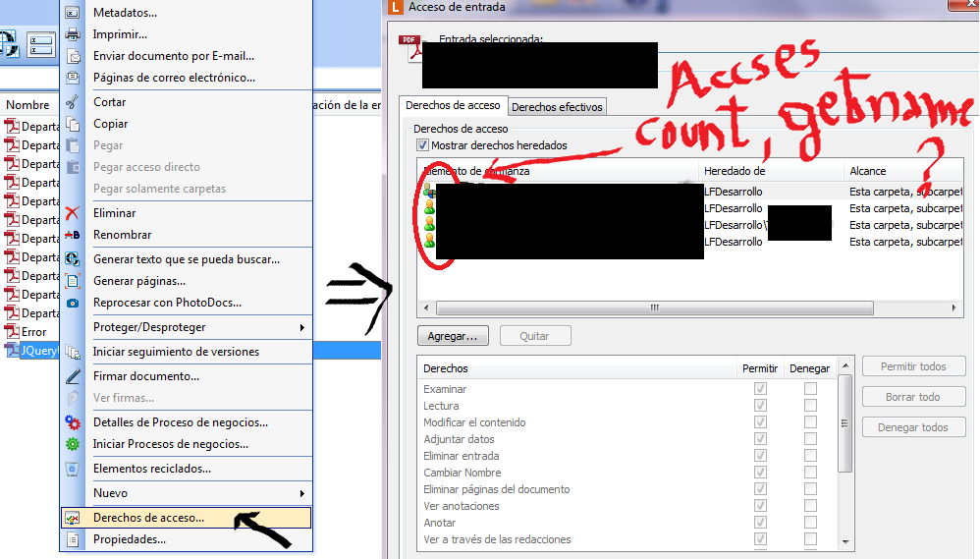Click Borrar todo button

click(913, 397)
